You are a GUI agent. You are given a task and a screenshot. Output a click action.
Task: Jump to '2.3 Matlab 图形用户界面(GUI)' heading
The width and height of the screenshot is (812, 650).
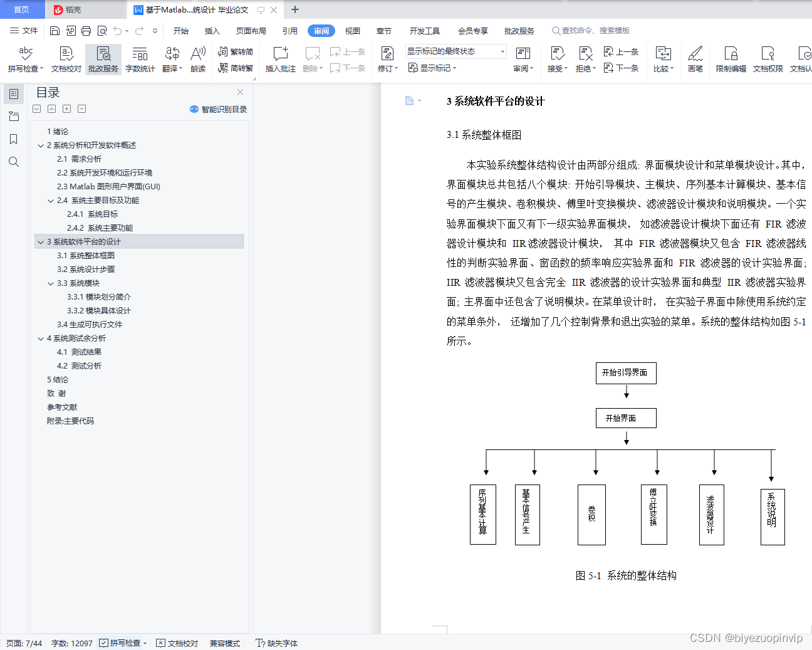[108, 187]
